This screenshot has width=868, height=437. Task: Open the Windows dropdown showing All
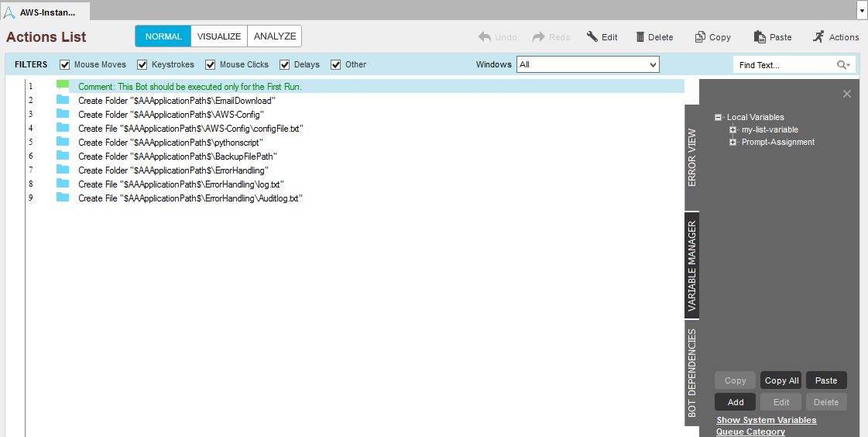pos(588,65)
